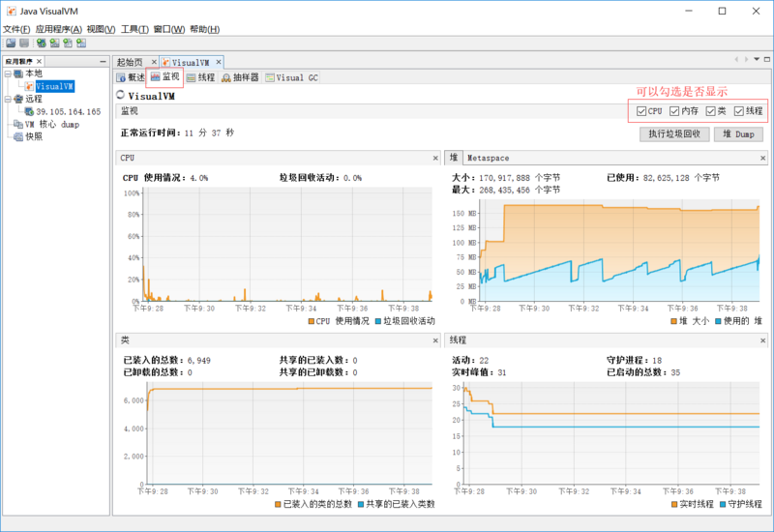
Task: Click the last toolbar icon for application snapshot
Action: coord(81,43)
